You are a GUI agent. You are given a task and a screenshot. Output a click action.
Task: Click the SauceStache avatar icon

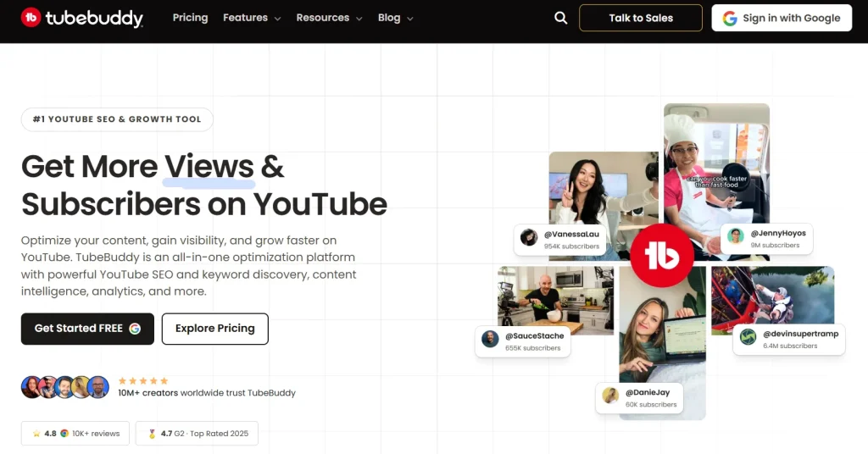[x=490, y=339]
